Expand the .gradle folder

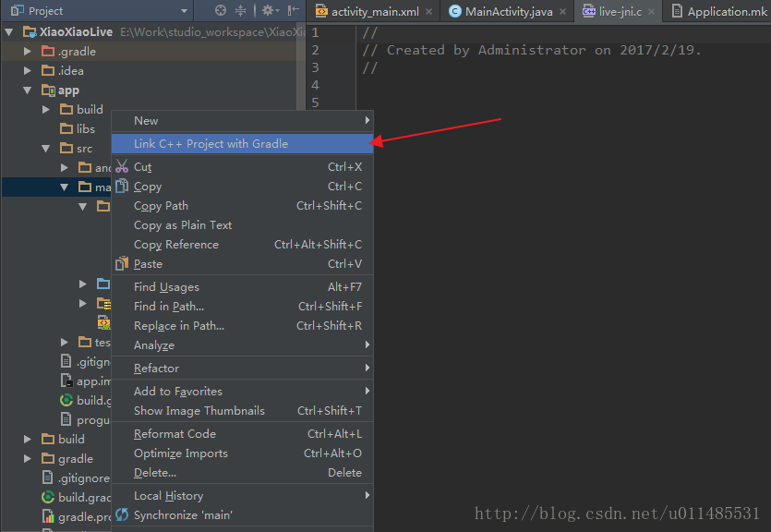point(28,51)
